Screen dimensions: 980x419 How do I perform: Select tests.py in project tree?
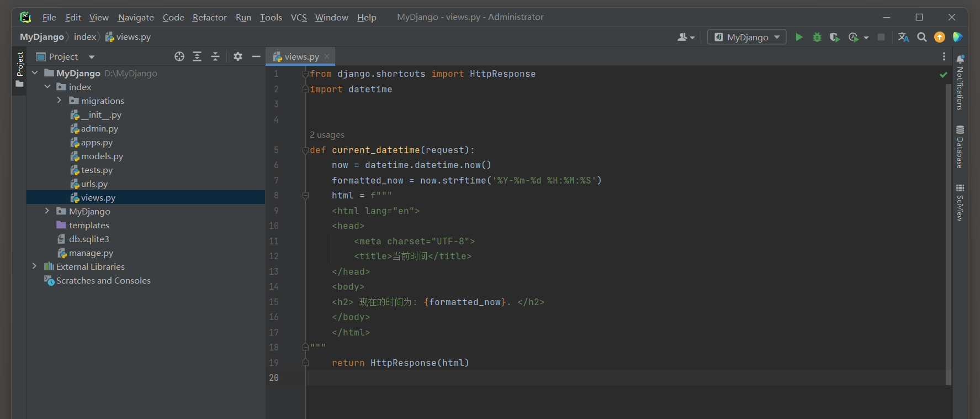pos(91,170)
